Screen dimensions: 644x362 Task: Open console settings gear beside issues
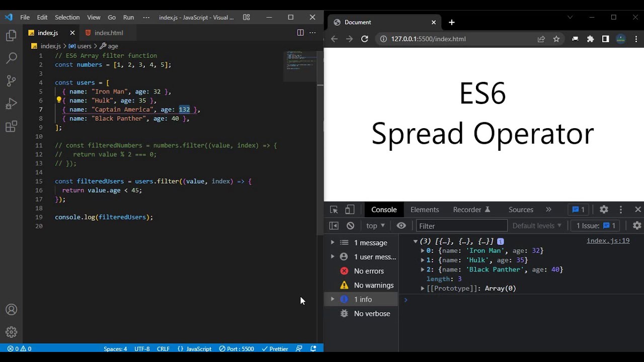pyautogui.click(x=637, y=226)
